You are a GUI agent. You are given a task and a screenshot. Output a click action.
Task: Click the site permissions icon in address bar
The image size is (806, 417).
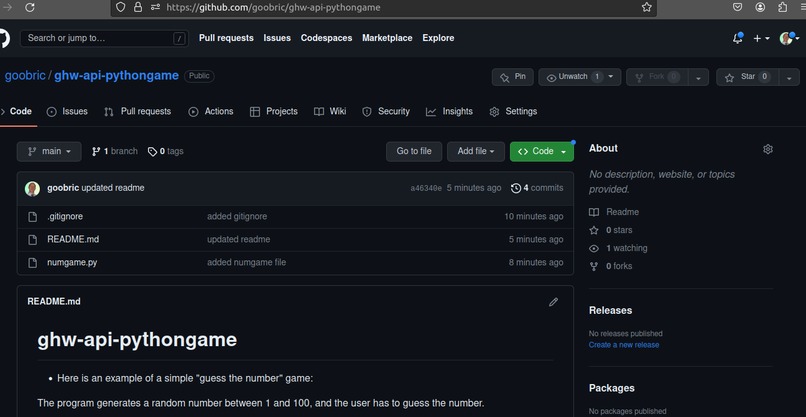pos(155,7)
